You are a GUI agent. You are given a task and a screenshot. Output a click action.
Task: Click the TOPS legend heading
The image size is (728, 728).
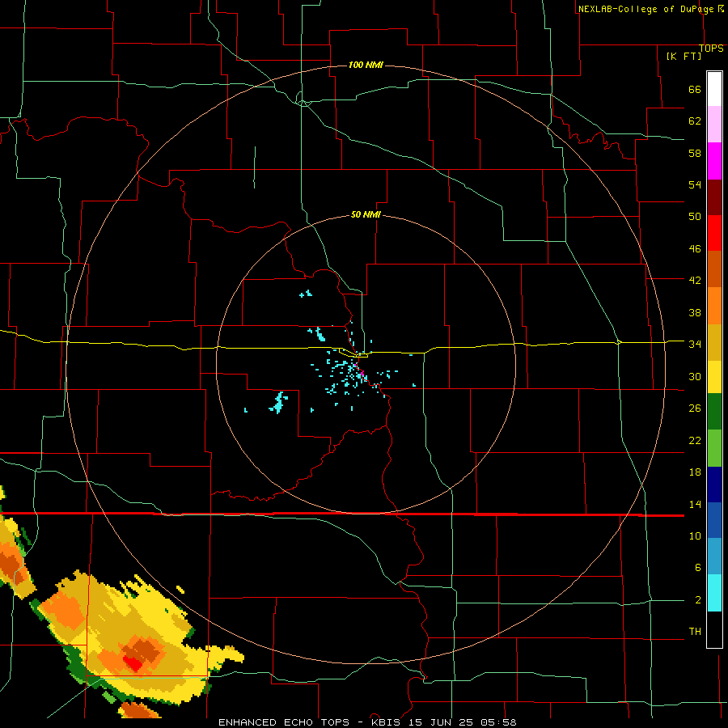pos(711,48)
